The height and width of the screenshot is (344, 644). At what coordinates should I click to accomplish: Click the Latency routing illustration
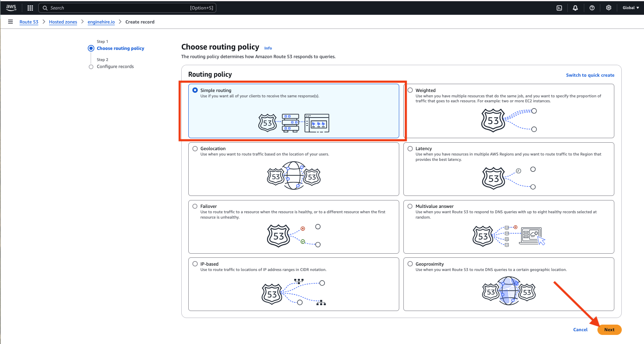pos(509,178)
